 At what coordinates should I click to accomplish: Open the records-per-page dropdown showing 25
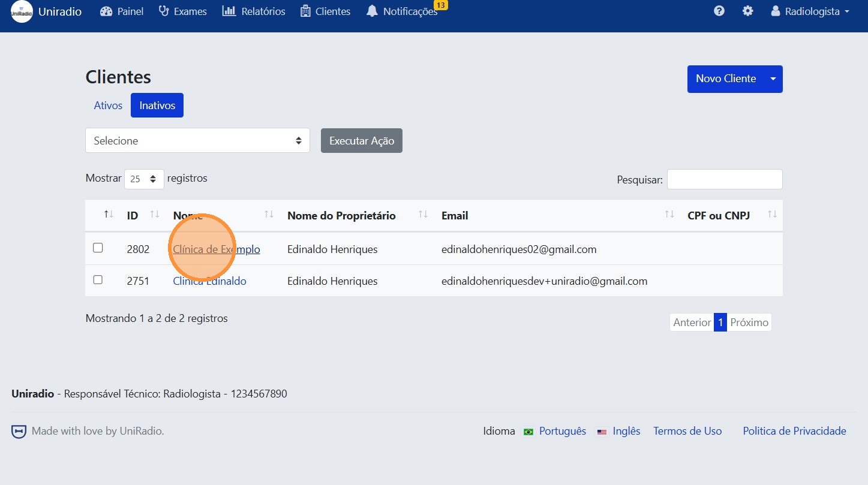(x=144, y=179)
